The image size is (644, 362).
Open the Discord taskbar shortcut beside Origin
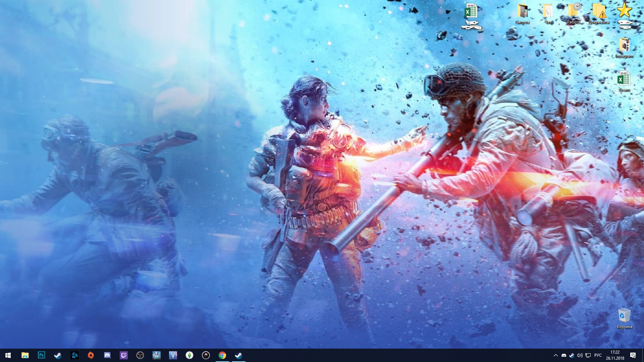[x=107, y=355]
